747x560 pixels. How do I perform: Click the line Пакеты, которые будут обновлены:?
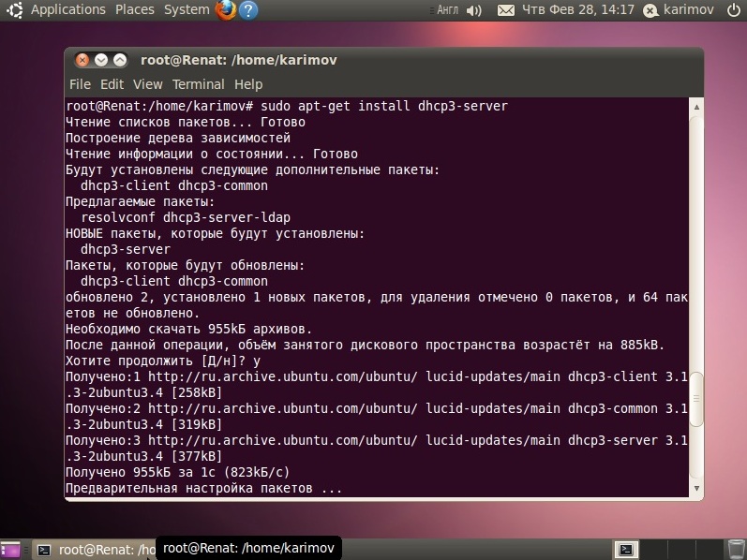click(x=185, y=265)
